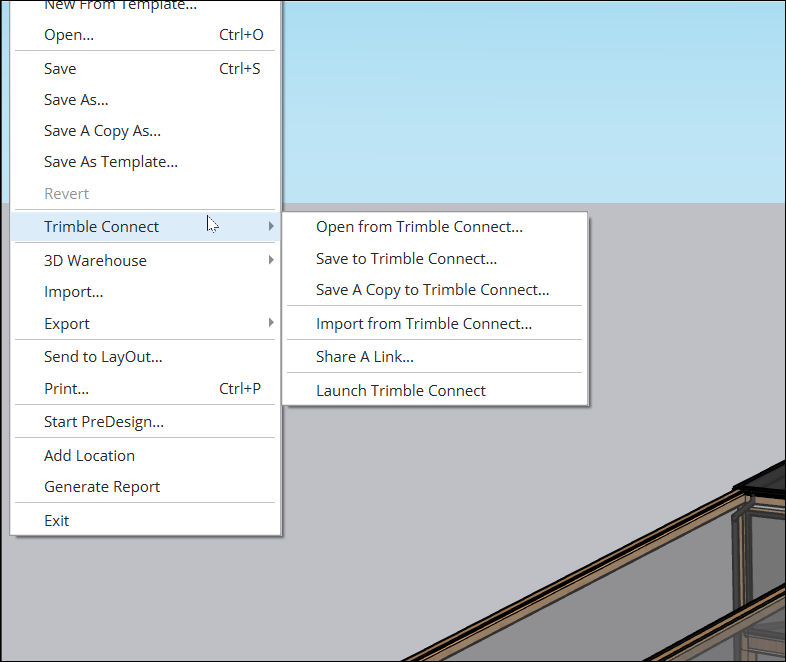The height and width of the screenshot is (662, 786).
Task: Click Save in the File menu
Action: 60,69
